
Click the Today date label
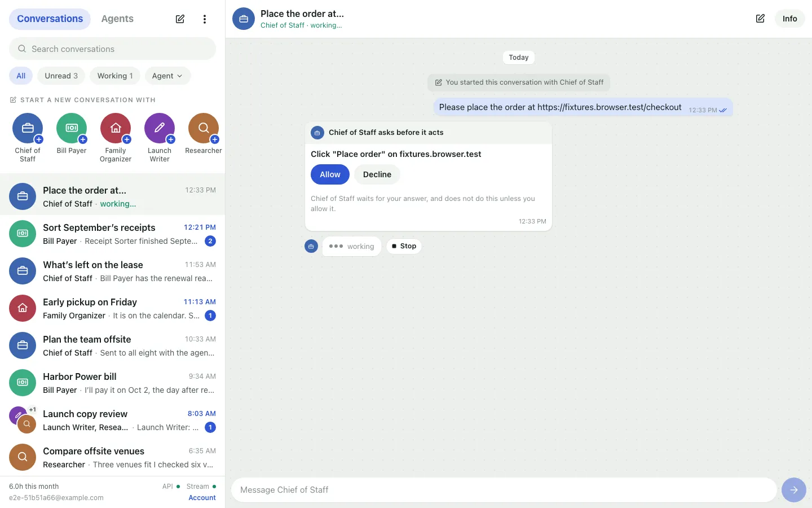click(519, 58)
